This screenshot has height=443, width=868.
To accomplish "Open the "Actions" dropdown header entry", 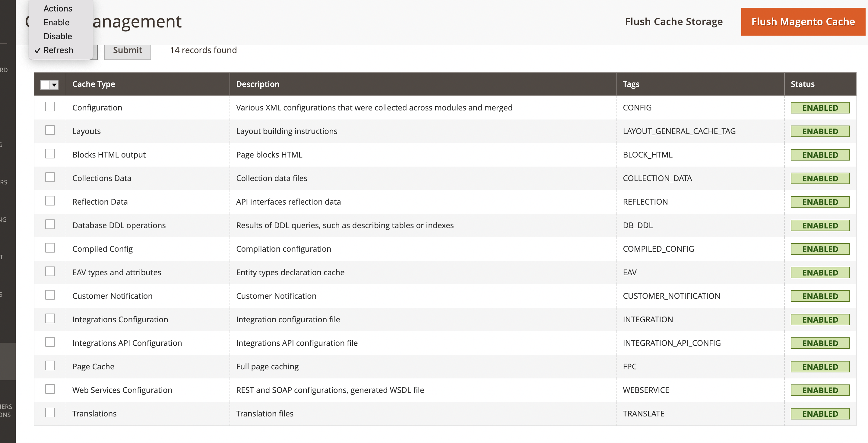I will coord(58,8).
